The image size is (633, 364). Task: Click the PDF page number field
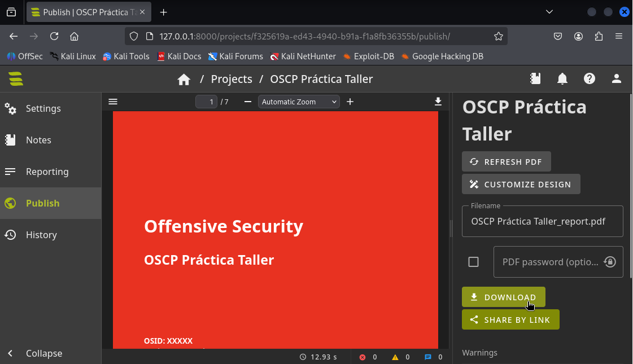tap(206, 102)
